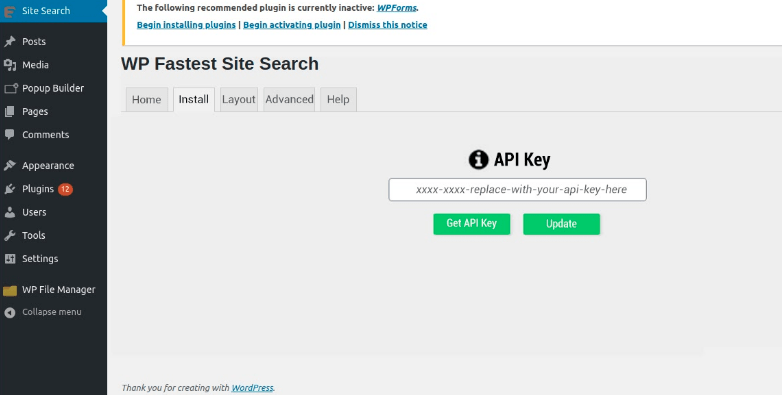
Task: Click the Comments speech bubble icon
Action: (x=9, y=135)
